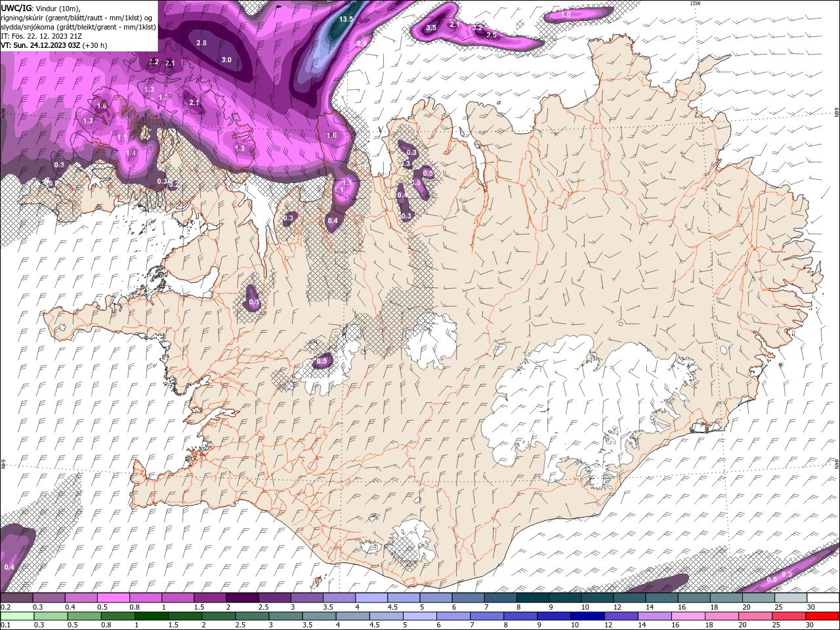Click bright pink 0.5 swatch in snow scale
Screen dimensions: 840x630
113,598
